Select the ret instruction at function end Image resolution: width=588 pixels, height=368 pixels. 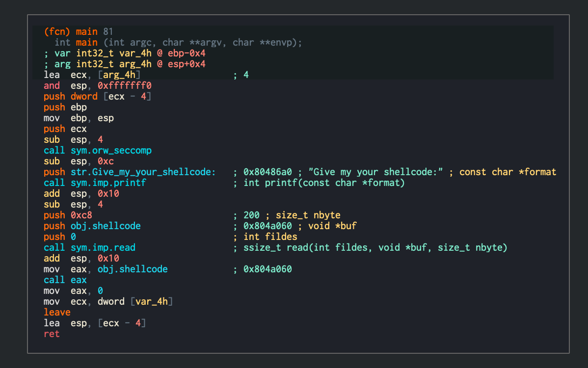tap(52, 334)
